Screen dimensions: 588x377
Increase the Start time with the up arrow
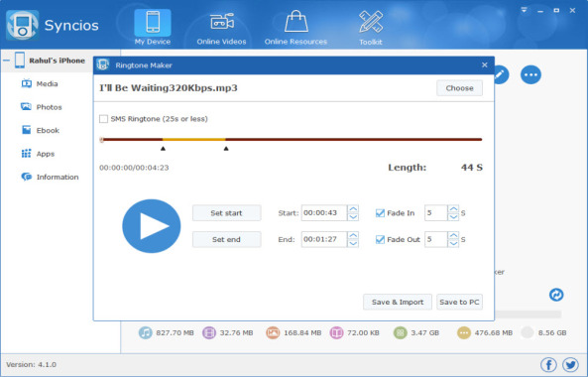(x=353, y=209)
